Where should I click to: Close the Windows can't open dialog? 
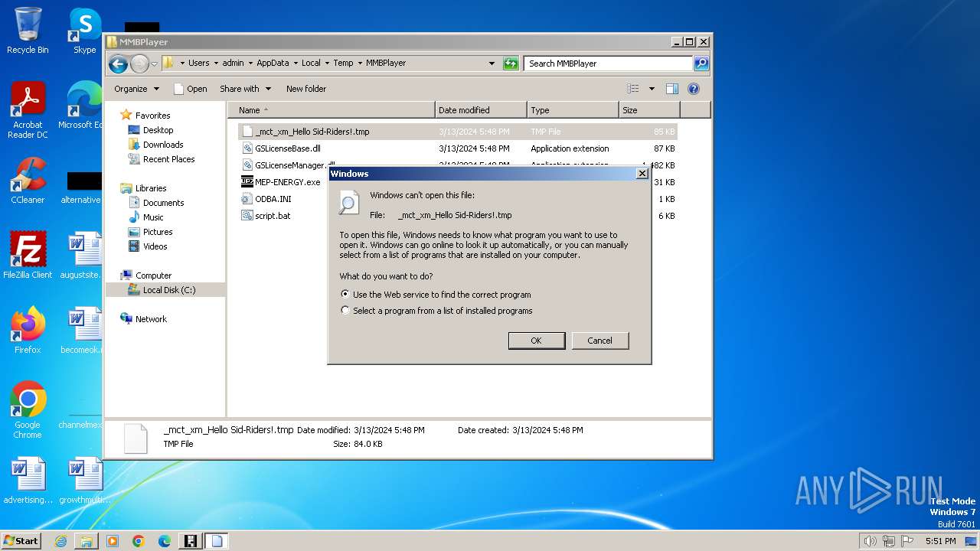(x=642, y=174)
